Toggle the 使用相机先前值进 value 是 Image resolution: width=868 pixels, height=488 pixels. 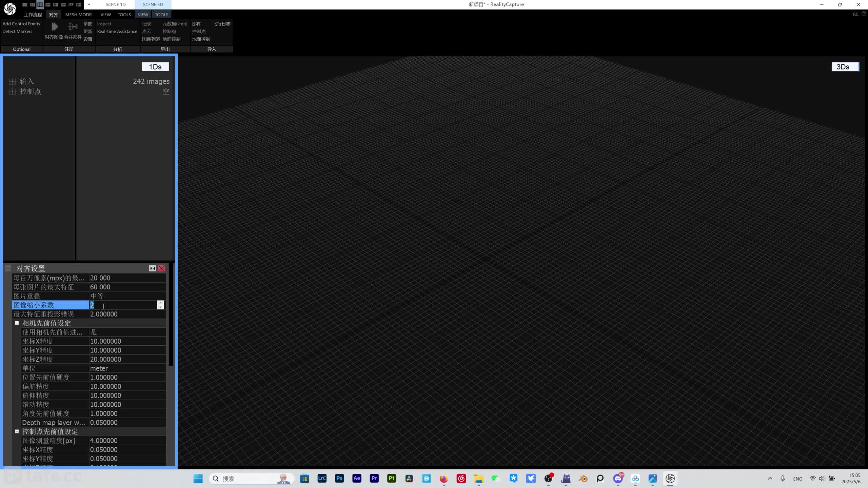tap(127, 332)
